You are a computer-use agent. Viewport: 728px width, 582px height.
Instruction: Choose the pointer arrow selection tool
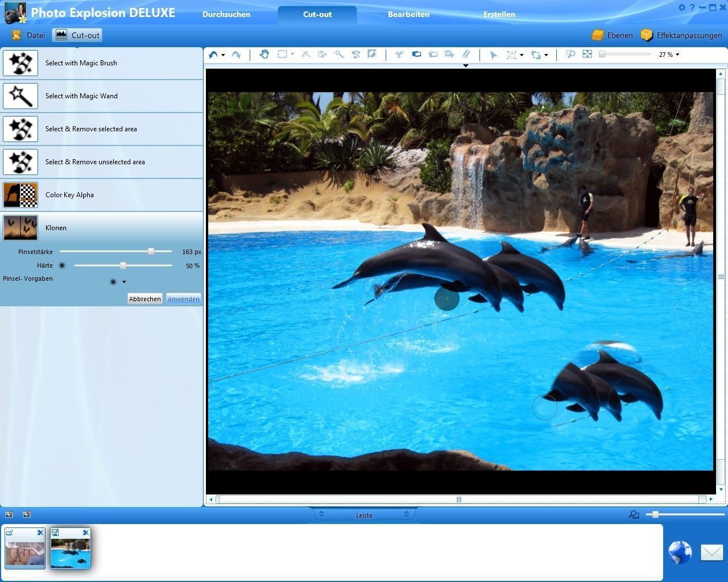(x=493, y=55)
